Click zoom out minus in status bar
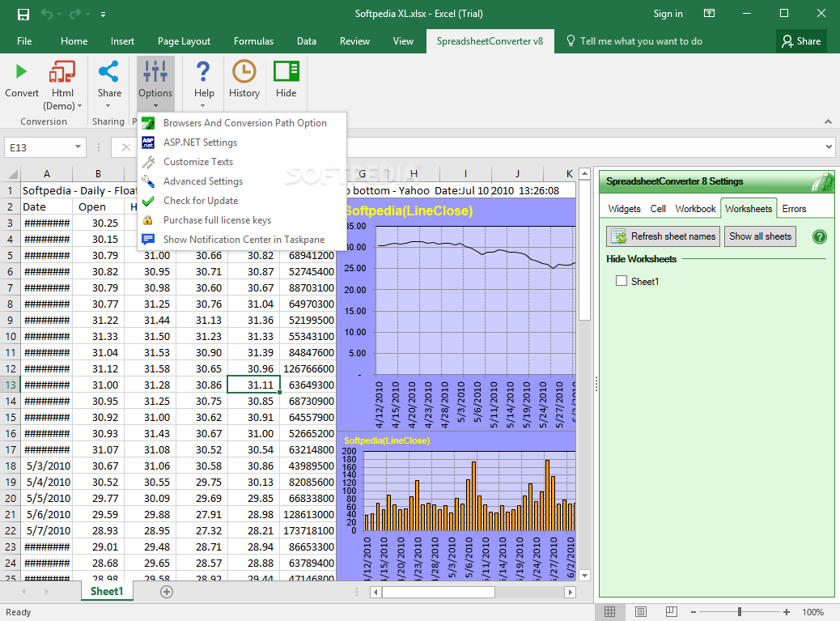 point(694,612)
